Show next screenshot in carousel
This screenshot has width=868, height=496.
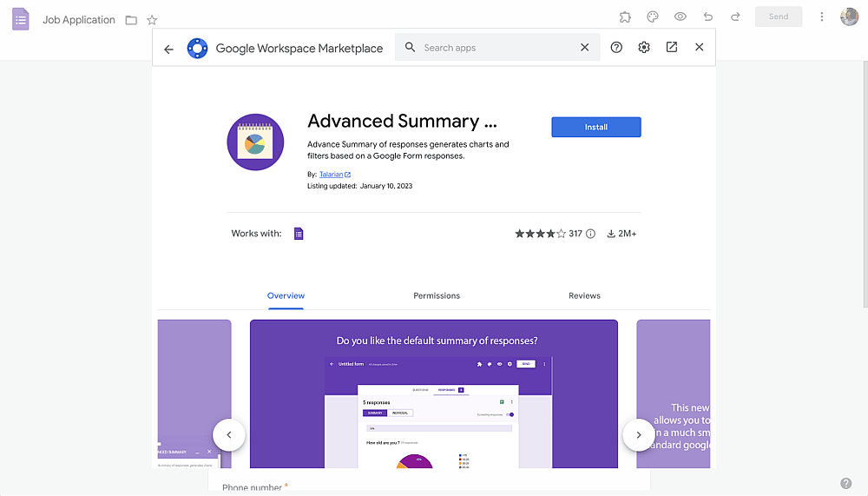tap(638, 435)
